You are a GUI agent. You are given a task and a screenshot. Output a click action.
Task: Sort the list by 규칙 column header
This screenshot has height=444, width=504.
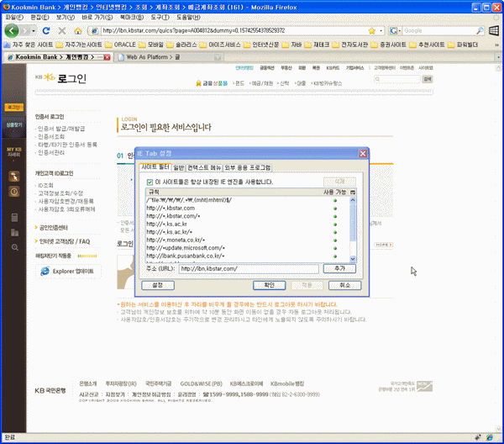pyautogui.click(x=233, y=192)
